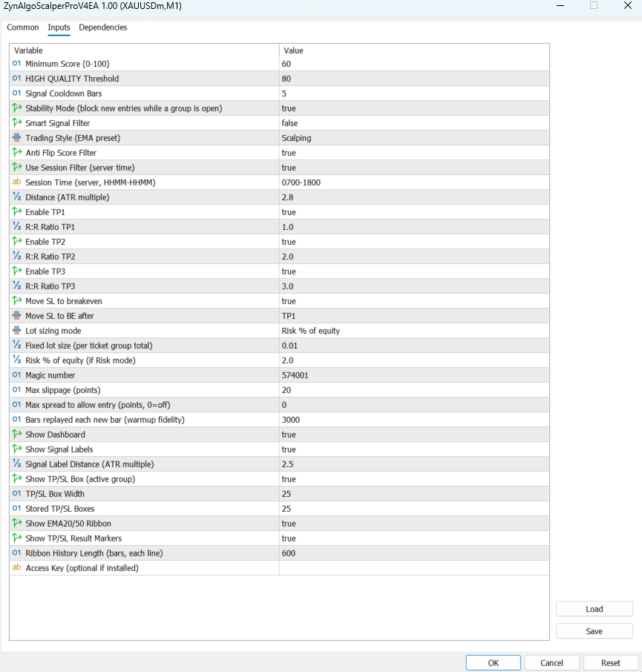Click the icon beside Signal Cooldown Bars

[17, 93]
